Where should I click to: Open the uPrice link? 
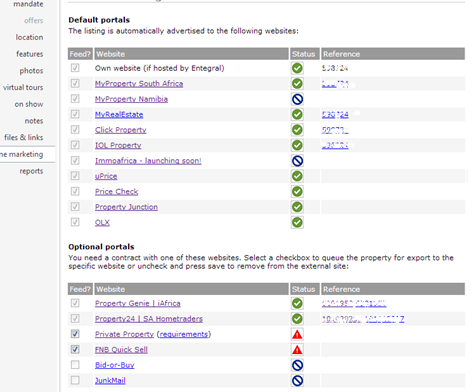click(106, 176)
